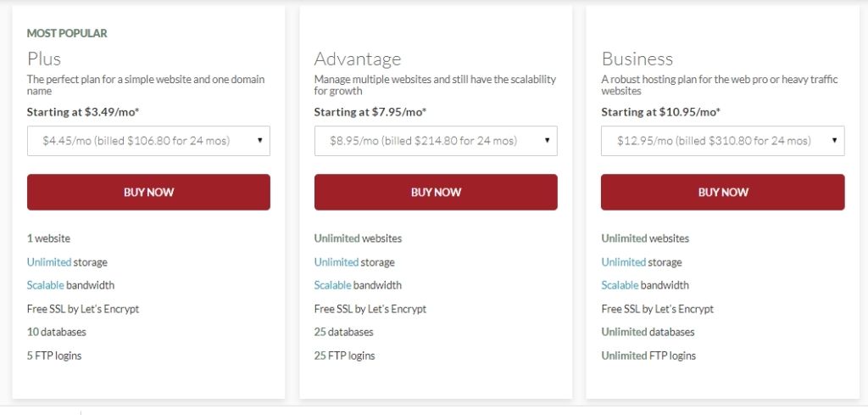Select the Business plan heading
The image size is (868, 415).
pos(637,59)
